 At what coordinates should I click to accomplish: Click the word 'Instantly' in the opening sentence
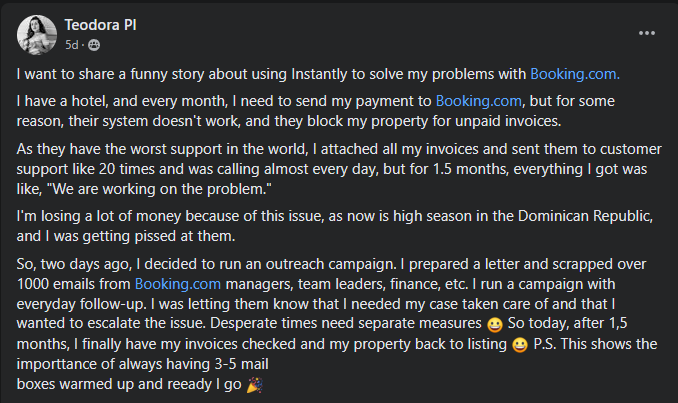319,74
